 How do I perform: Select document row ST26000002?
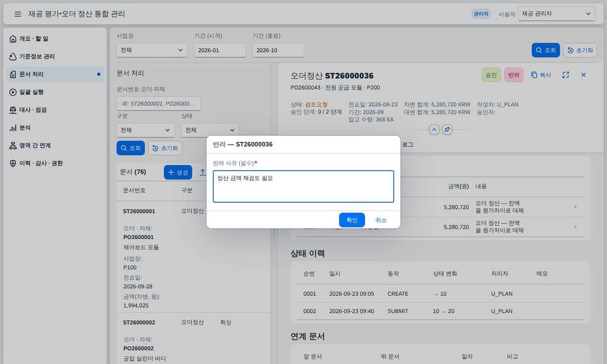pos(193,339)
